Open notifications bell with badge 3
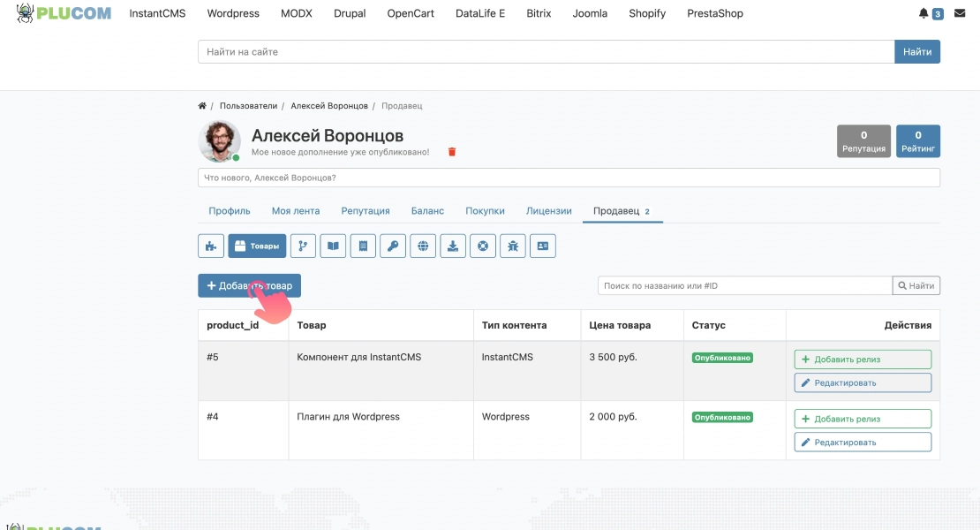Screen dimensions: 980x530 click(930, 13)
